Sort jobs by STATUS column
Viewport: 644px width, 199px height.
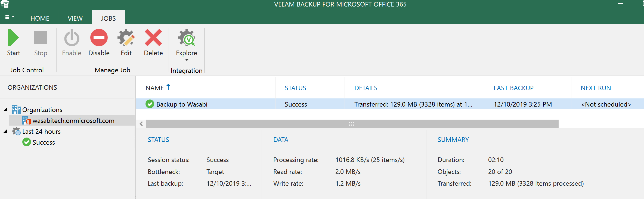(295, 88)
